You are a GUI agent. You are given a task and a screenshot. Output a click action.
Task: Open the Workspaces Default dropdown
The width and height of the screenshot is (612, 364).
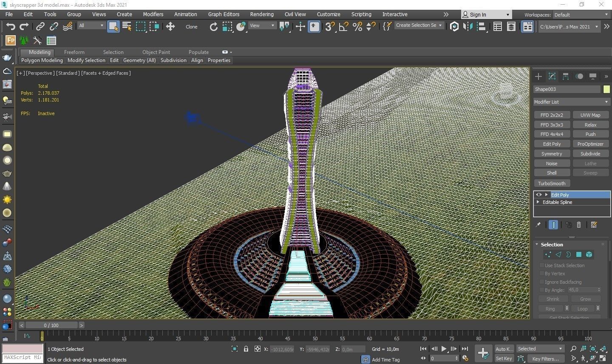point(581,14)
